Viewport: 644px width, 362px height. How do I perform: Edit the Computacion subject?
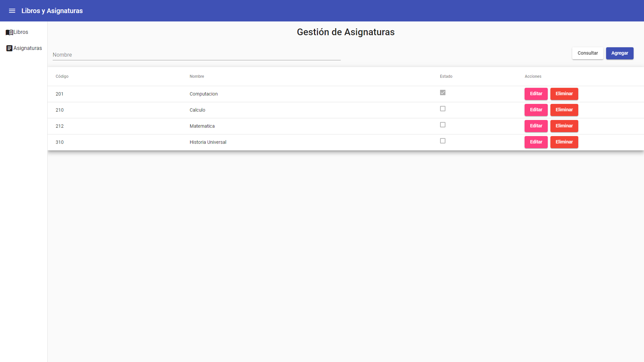536,94
